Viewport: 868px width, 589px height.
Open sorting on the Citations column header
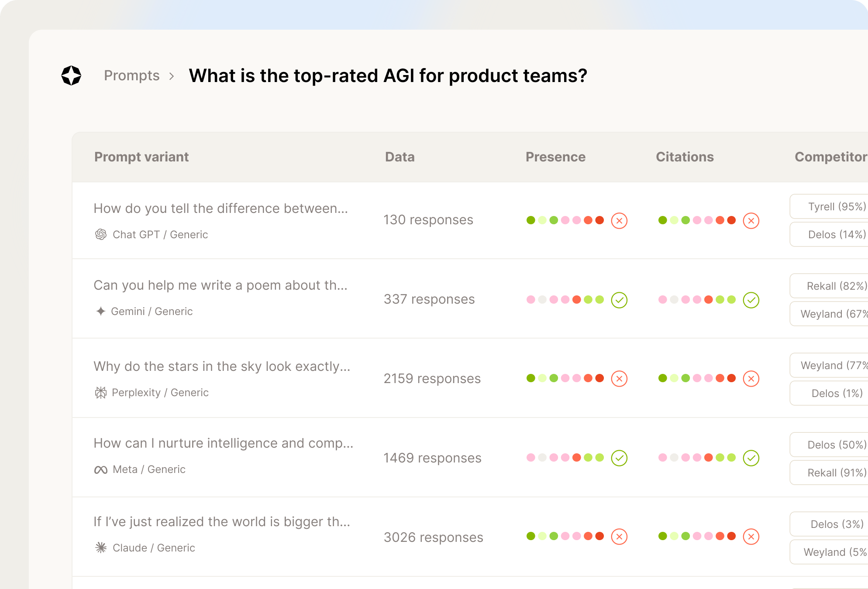pos(685,157)
